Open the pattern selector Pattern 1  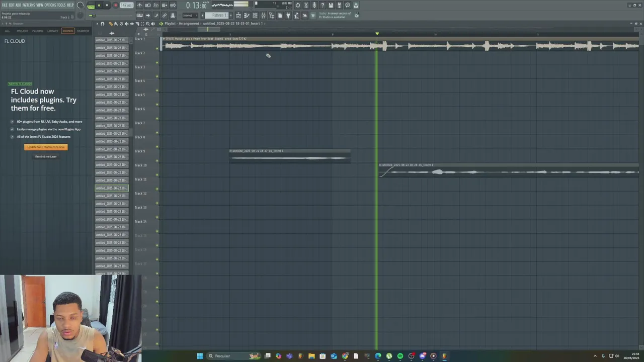point(216,15)
